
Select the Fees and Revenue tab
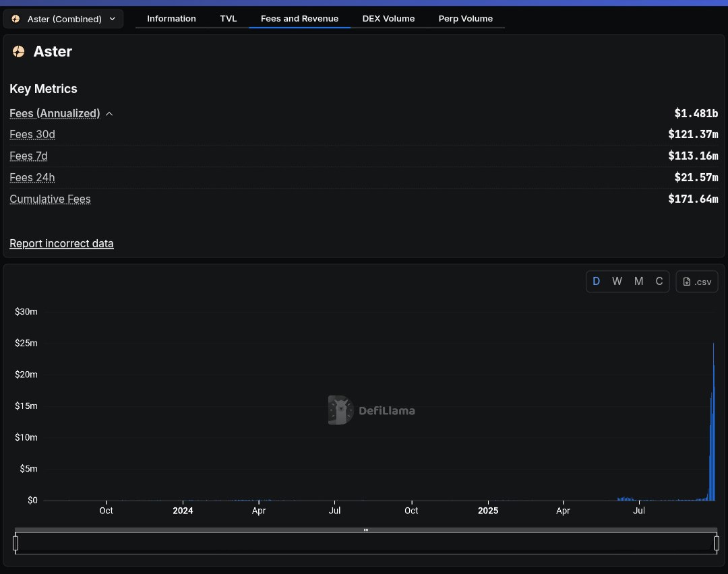(299, 19)
